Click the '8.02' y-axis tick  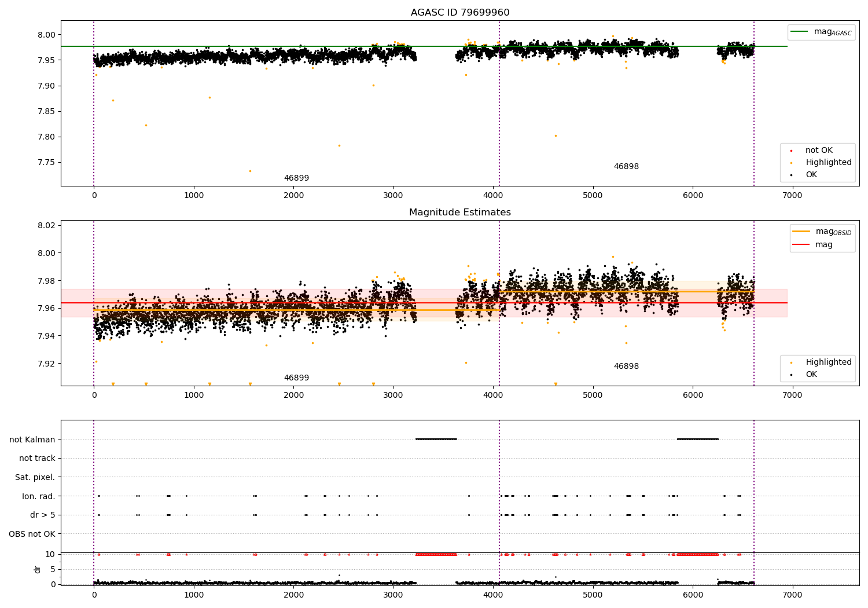[46, 225]
